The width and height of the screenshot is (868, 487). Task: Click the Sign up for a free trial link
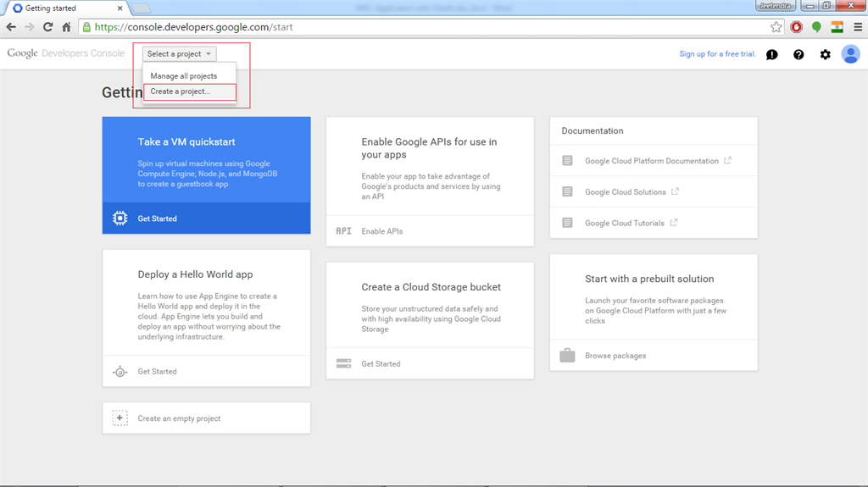[717, 53]
